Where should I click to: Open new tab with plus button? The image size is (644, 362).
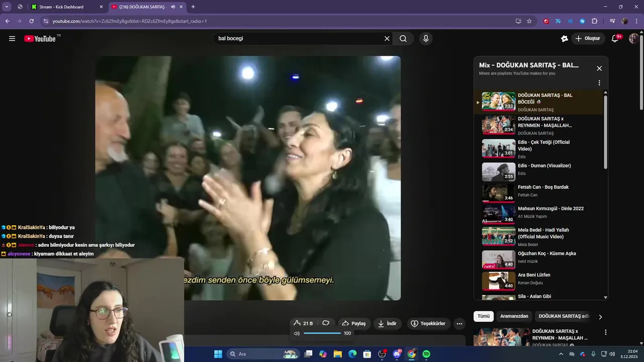[193, 7]
